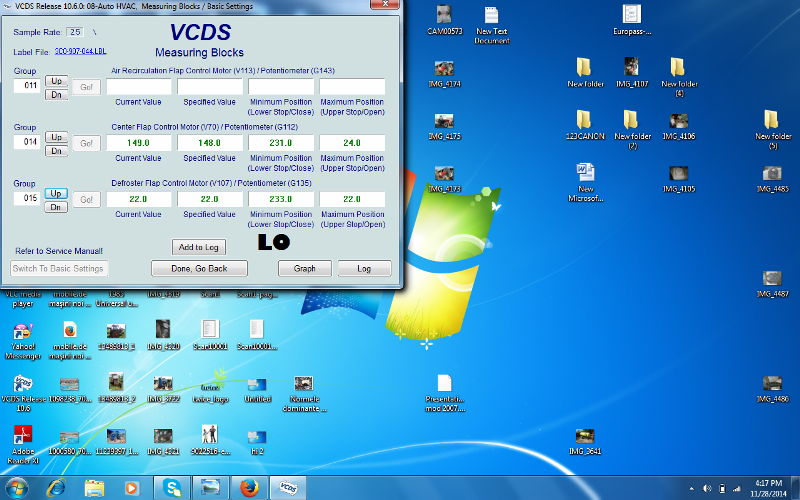
Task: Open Internet Explorer from the taskbar
Action: [56, 488]
